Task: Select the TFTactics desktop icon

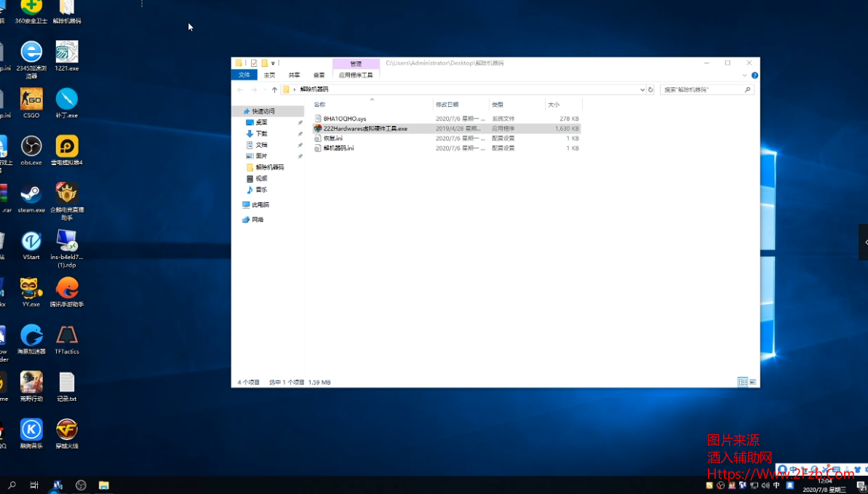Action: click(66, 340)
